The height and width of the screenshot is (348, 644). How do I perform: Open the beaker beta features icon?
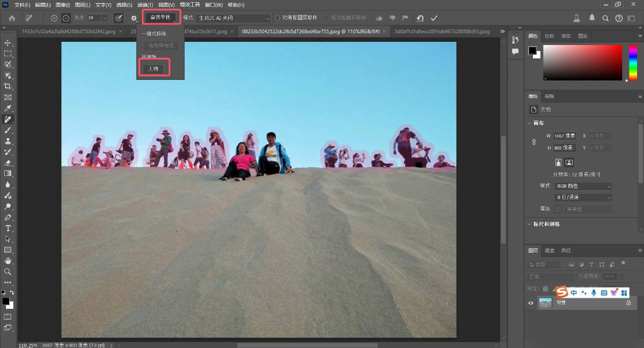click(577, 18)
